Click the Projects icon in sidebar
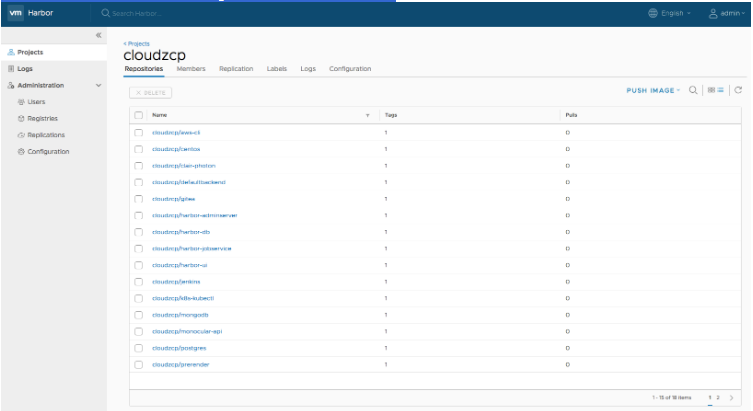The image size is (753, 411). pos(11,52)
